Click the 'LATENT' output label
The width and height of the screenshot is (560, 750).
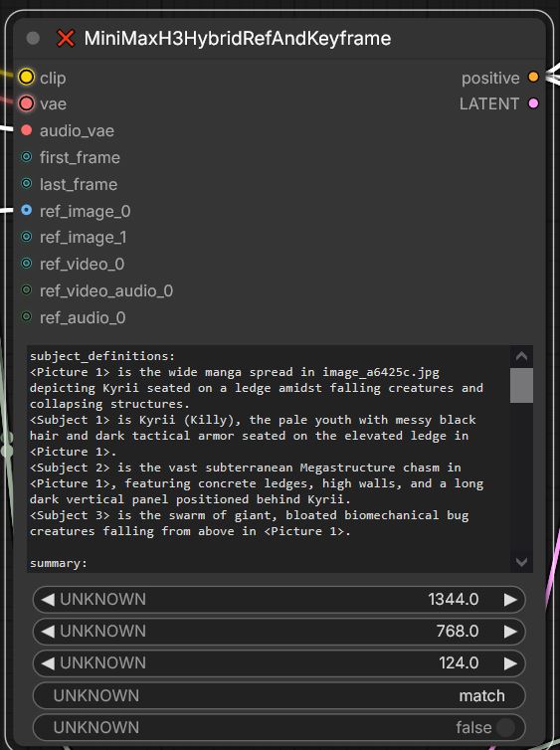(489, 103)
